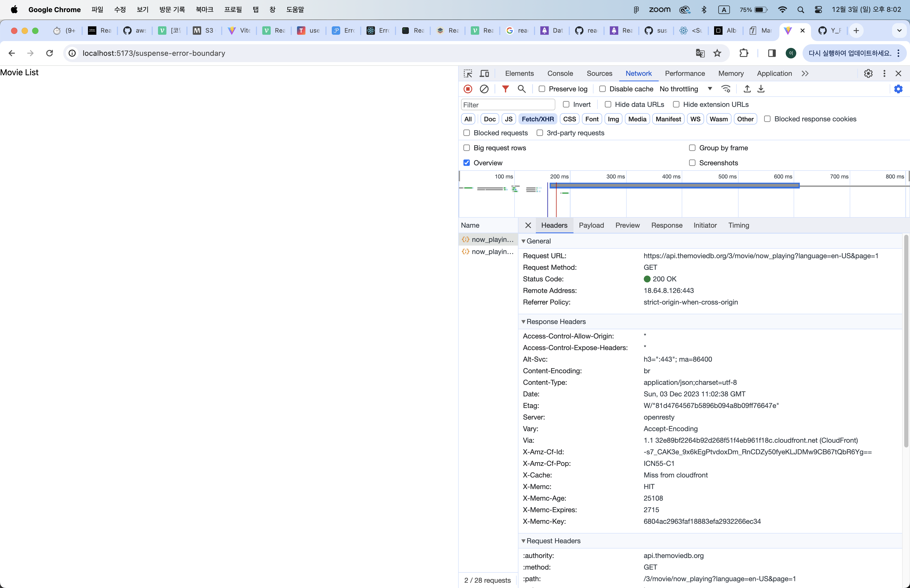This screenshot has height=588, width=910.
Task: Open the Chrome extensions puzzle icon
Action: tap(744, 53)
